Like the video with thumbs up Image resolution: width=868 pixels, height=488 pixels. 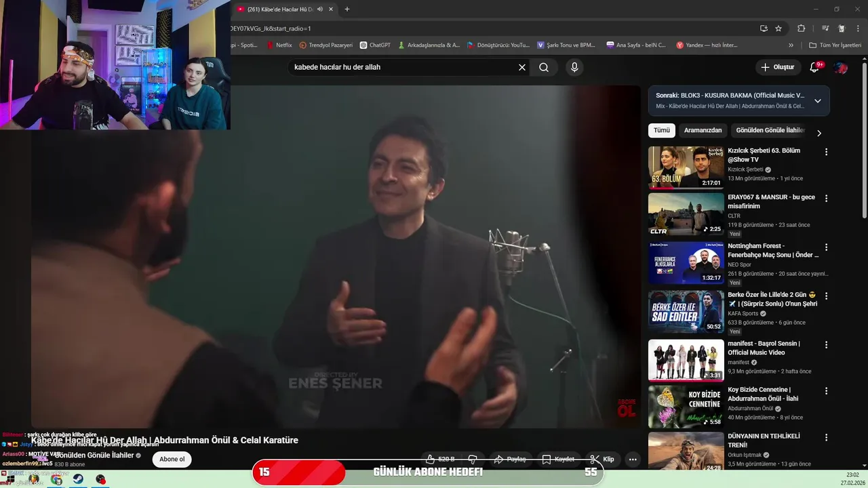coord(441,459)
